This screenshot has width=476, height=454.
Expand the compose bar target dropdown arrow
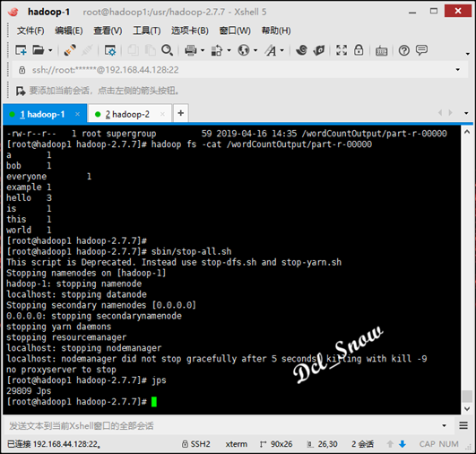click(x=444, y=426)
